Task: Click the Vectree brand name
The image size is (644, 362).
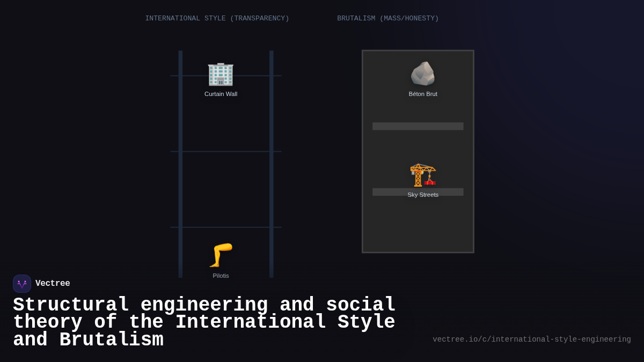Action: point(53,283)
